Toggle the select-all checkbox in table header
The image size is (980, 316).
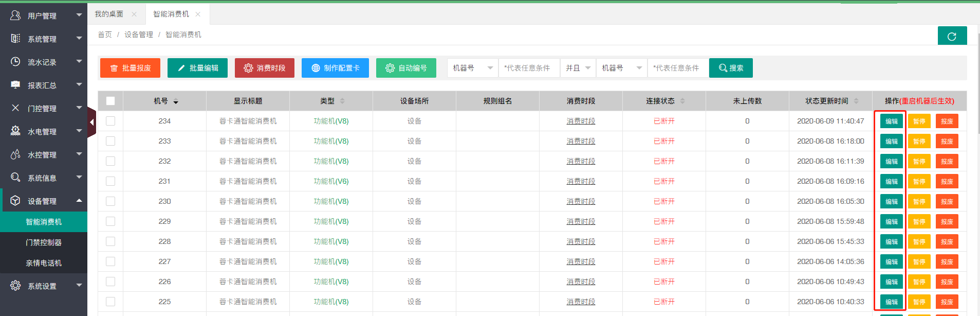pyautogui.click(x=110, y=101)
